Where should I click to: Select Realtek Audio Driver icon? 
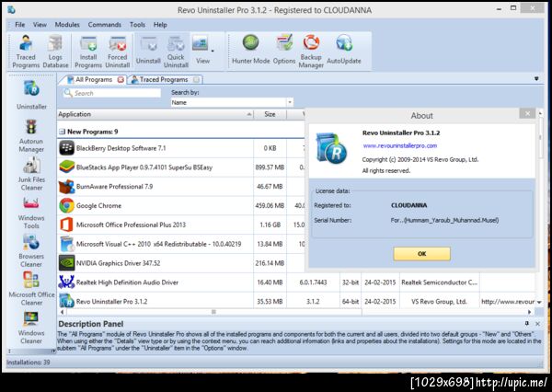tap(66, 282)
